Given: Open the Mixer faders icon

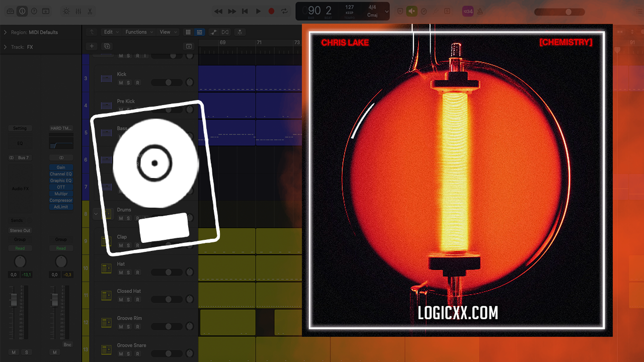Looking at the screenshot, I should tap(78, 11).
